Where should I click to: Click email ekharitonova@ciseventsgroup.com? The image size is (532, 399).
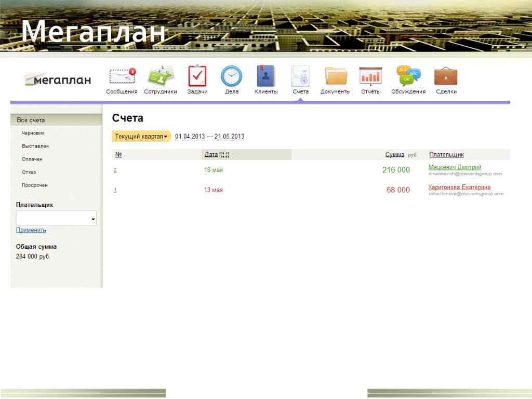tap(466, 194)
